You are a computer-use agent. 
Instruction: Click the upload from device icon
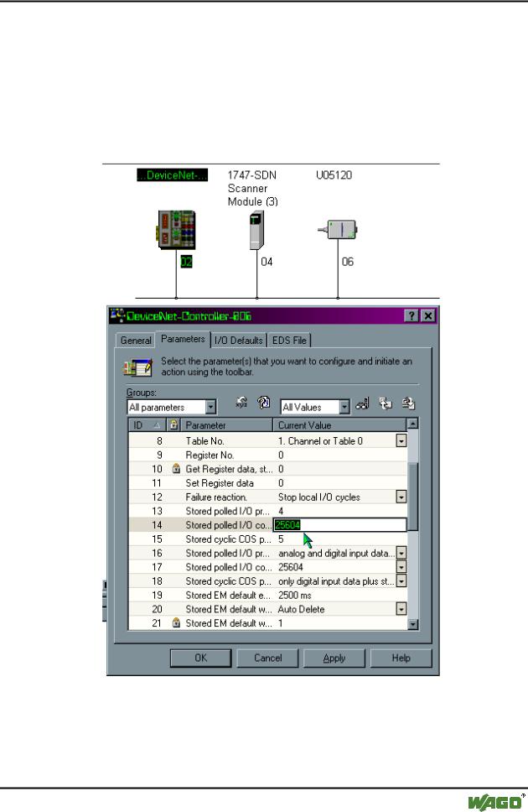tap(386, 403)
